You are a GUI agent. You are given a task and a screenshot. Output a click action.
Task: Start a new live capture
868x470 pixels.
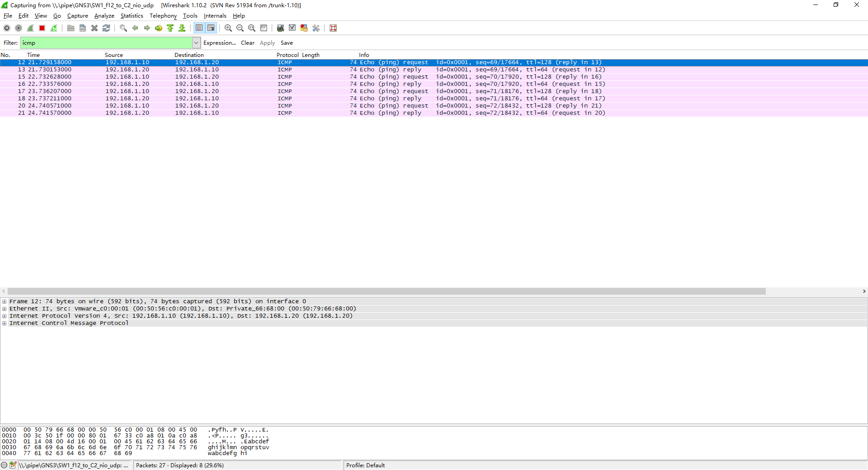(30, 28)
